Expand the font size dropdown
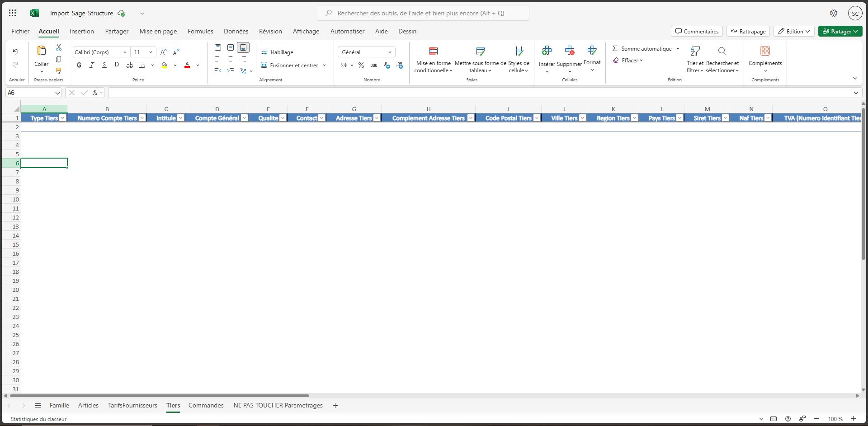The image size is (868, 426). pos(151,52)
